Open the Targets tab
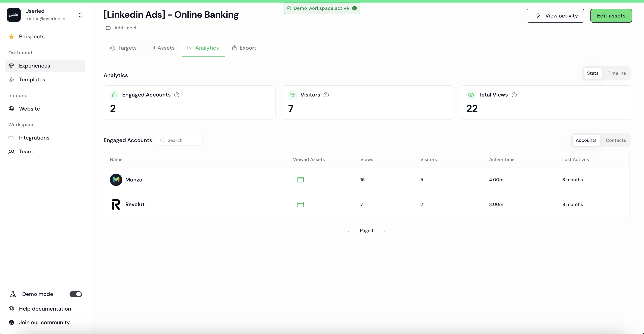Viewport: 644px width, 334px height. pos(123,48)
